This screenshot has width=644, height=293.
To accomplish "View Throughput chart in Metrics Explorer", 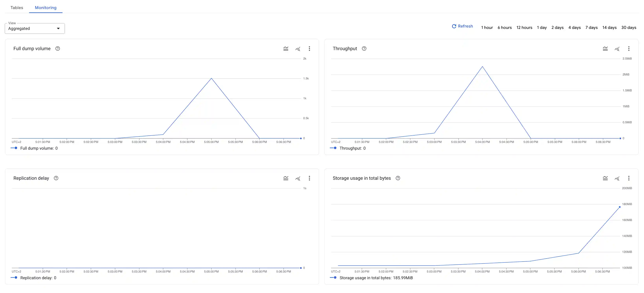I will 617,49.
